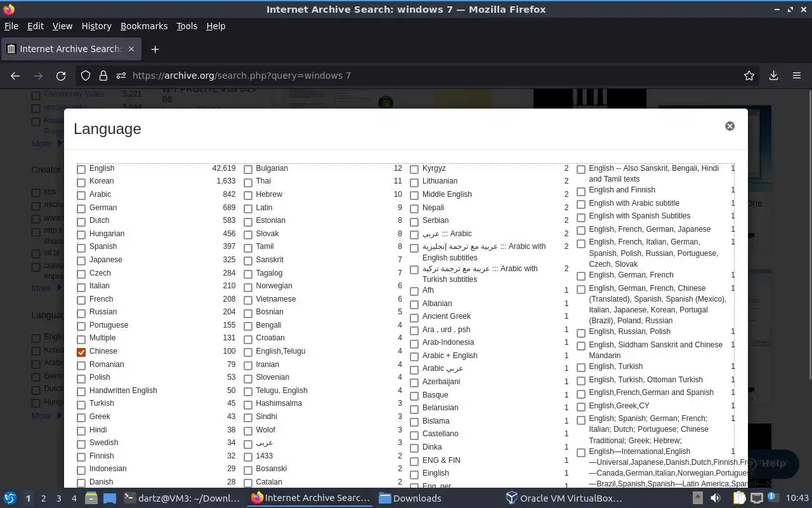The width and height of the screenshot is (812, 508).
Task: Open the Firefox downloads panel
Action: click(773, 76)
